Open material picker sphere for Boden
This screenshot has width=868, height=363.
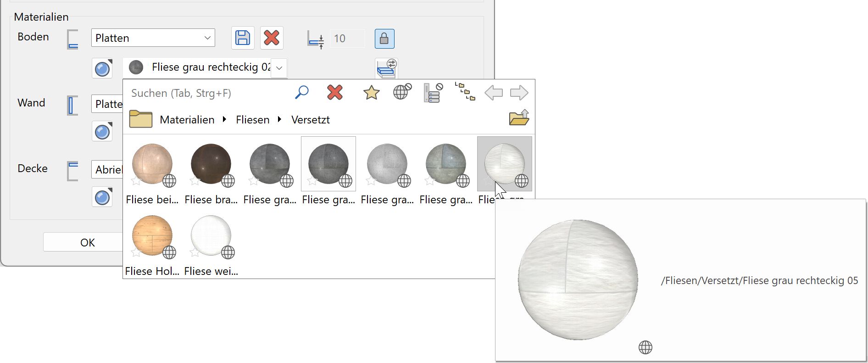click(x=102, y=68)
